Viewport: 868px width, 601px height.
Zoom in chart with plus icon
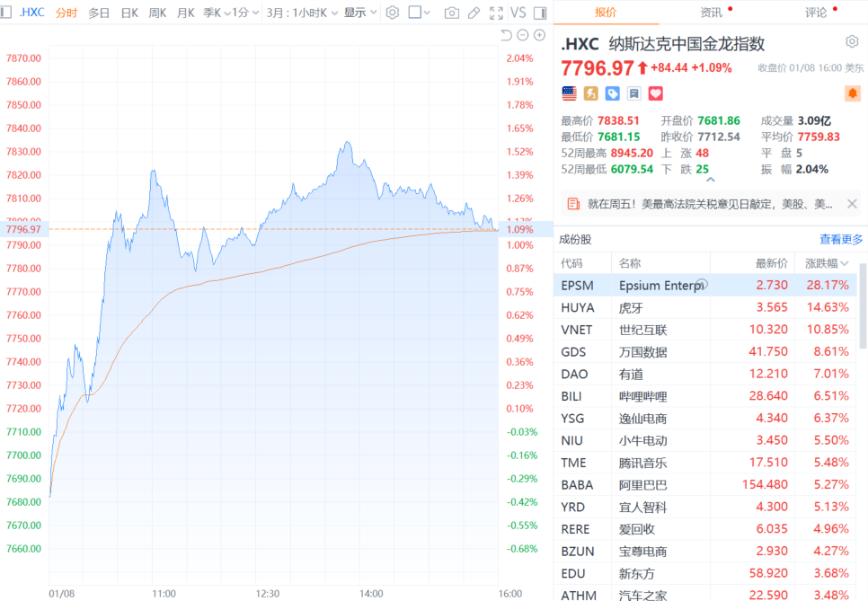tap(540, 35)
